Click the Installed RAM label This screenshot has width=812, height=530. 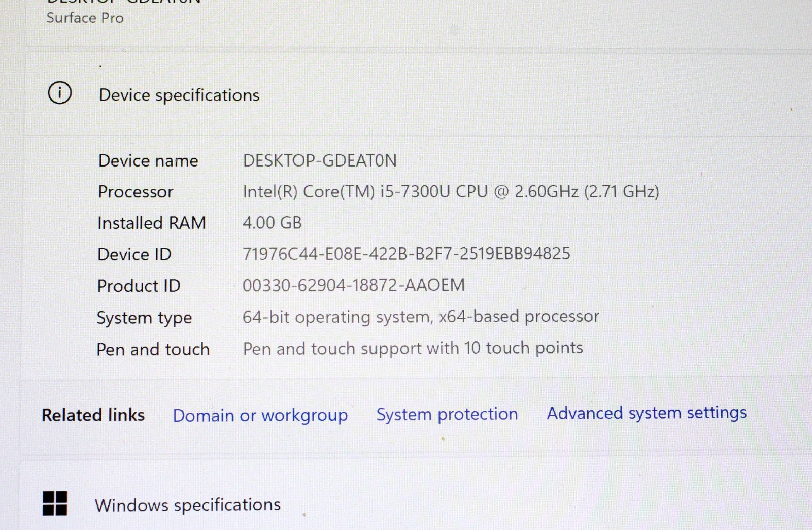coord(151,223)
